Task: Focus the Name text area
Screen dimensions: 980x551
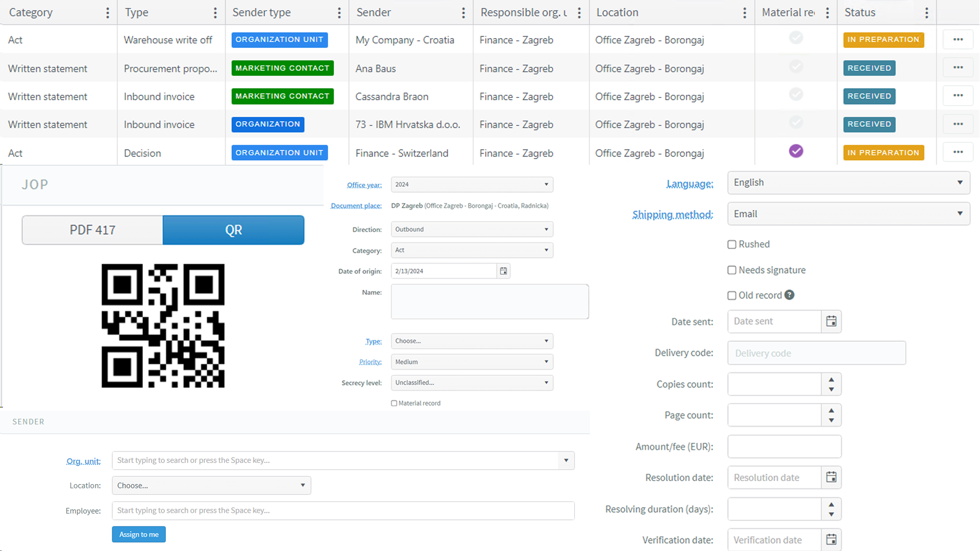Action: [490, 302]
